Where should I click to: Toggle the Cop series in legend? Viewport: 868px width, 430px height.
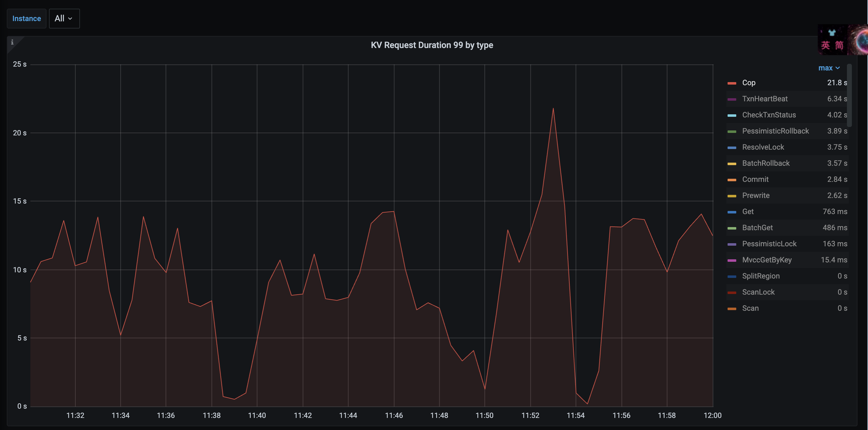pyautogui.click(x=748, y=83)
